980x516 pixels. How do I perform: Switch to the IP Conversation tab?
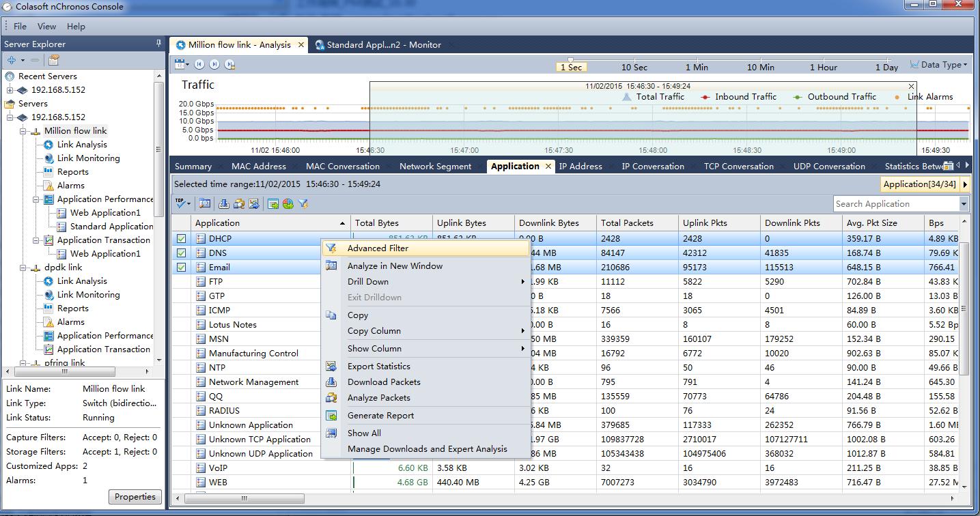(653, 166)
